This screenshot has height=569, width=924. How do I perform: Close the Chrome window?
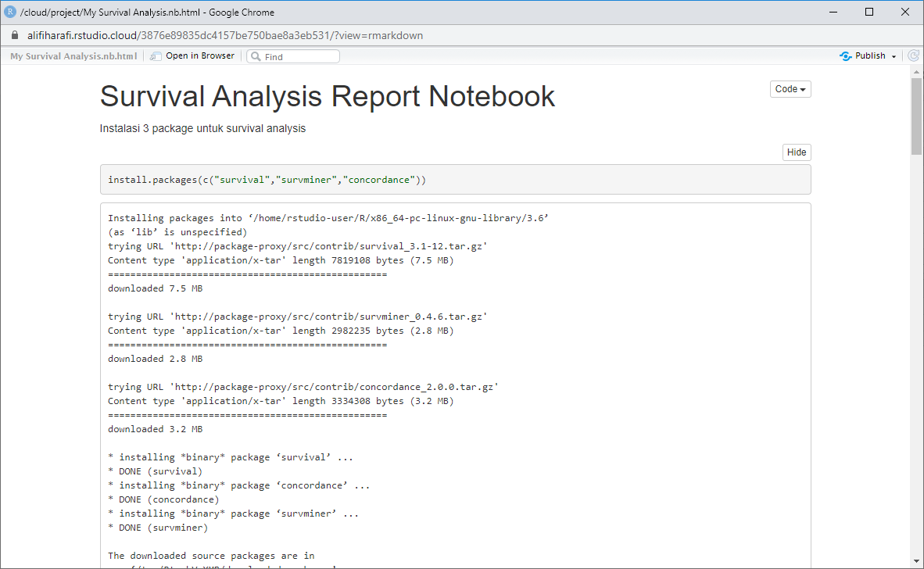tap(905, 12)
